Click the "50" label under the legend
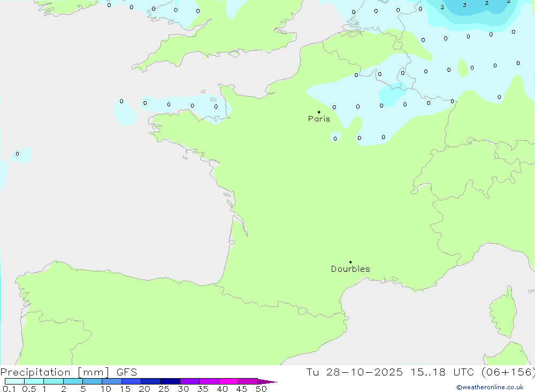The image size is (535, 392). tap(261, 389)
